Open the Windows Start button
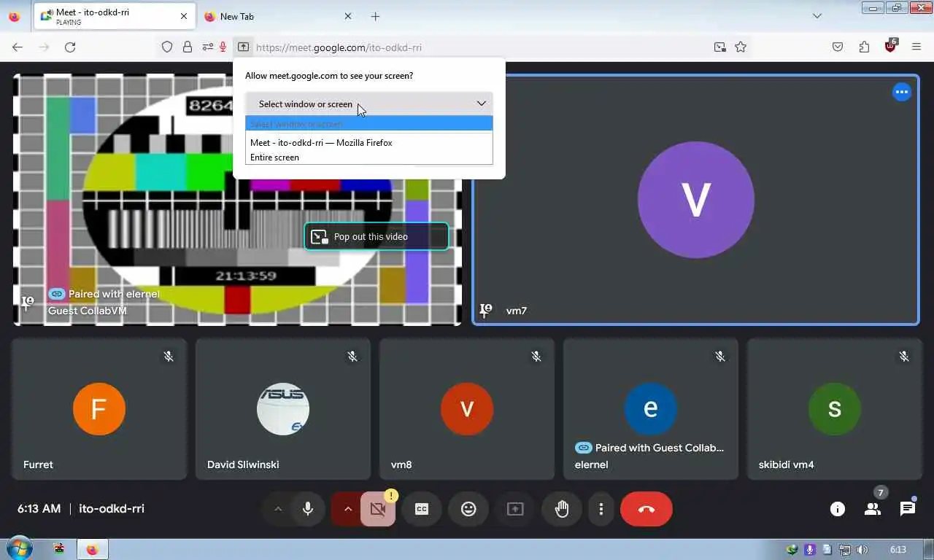 (x=18, y=549)
